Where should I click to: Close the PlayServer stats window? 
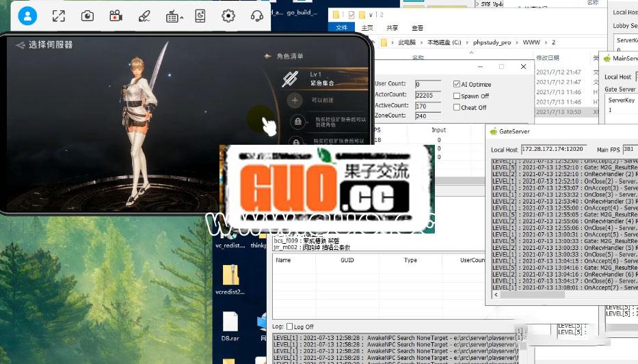[x=523, y=67]
